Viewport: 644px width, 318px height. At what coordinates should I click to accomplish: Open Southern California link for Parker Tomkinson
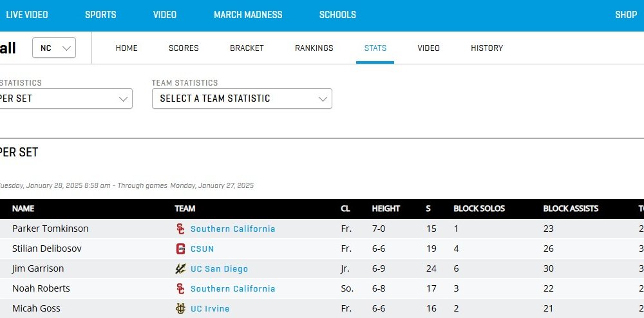coord(233,229)
